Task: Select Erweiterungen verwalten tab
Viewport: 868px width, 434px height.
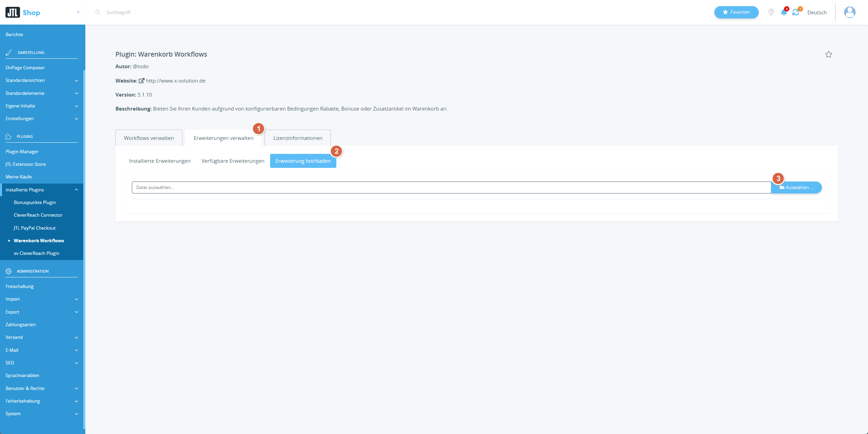Action: (x=224, y=138)
